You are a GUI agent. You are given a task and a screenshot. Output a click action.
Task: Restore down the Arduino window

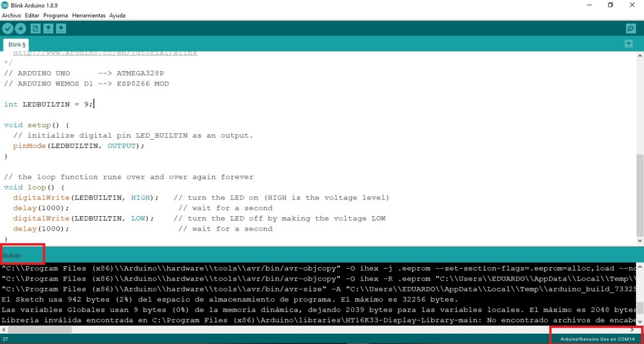610,5
